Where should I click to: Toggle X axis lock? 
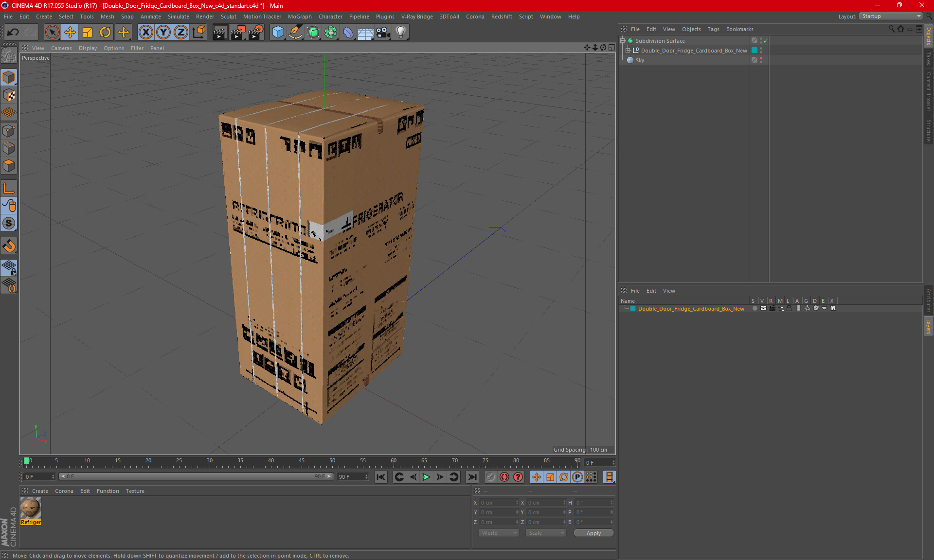145,33
